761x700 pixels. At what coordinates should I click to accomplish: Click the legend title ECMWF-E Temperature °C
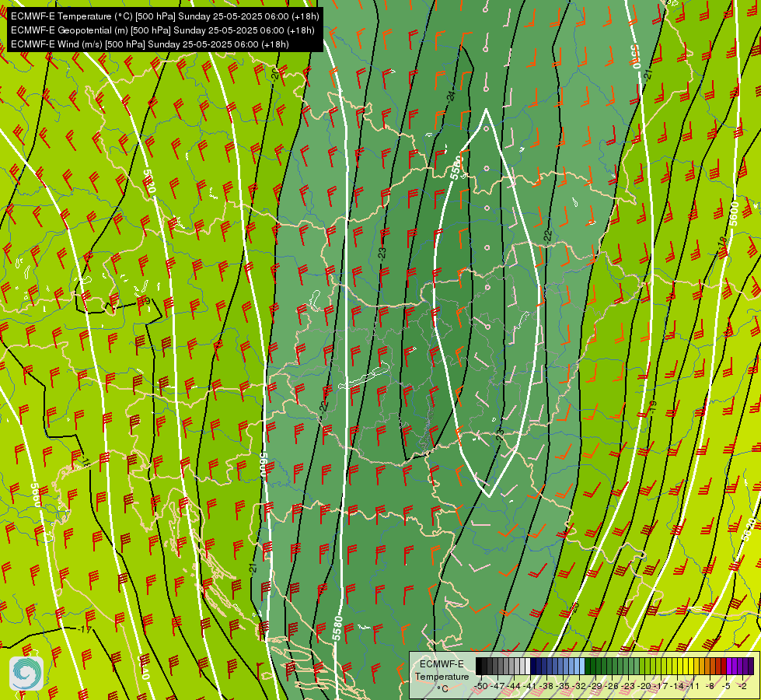[x=442, y=676]
